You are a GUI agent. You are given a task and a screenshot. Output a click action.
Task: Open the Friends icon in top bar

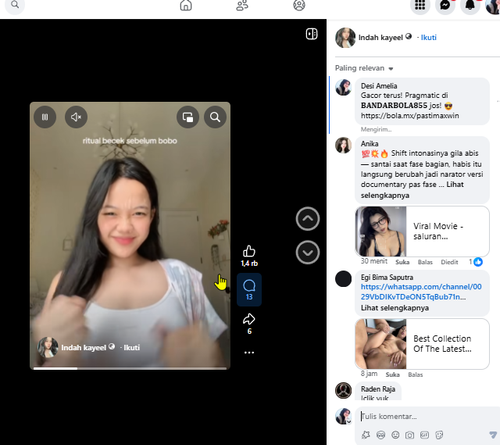[242, 5]
